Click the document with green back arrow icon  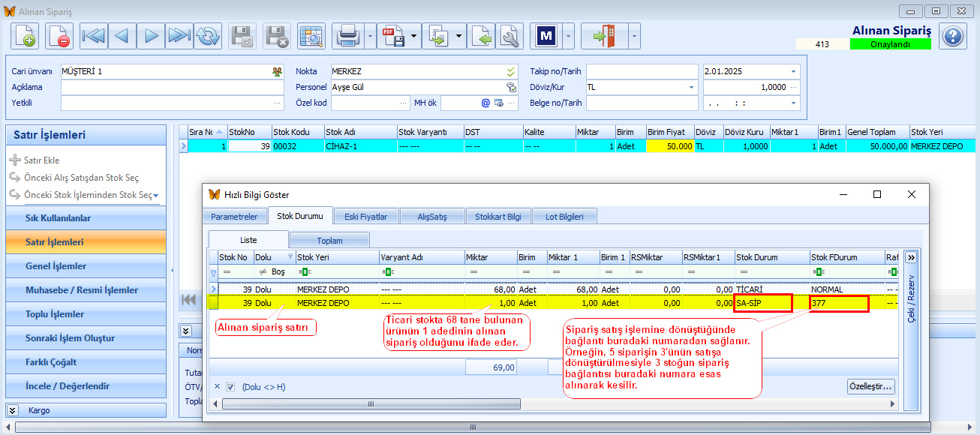pos(482,36)
